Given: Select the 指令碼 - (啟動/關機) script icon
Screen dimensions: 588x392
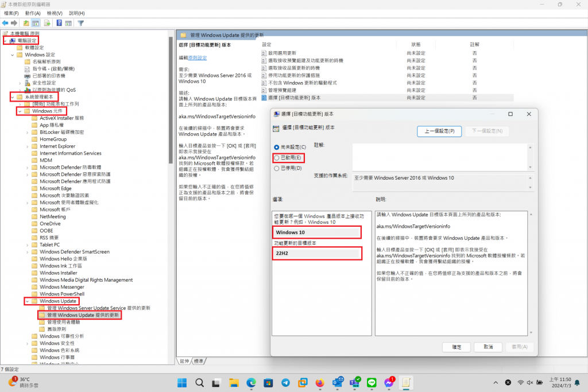Looking at the screenshot, I should [x=28, y=69].
